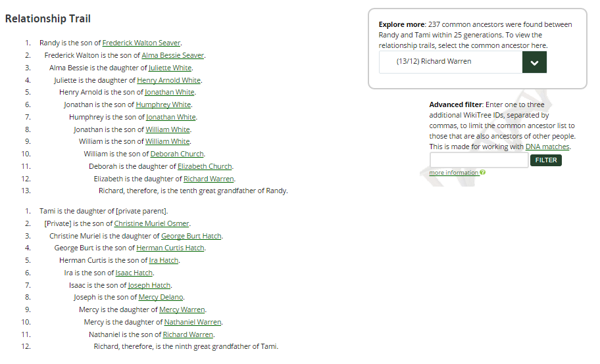Open the George Burt Hatch link
This screenshot has width=600, height=364.
191,236
